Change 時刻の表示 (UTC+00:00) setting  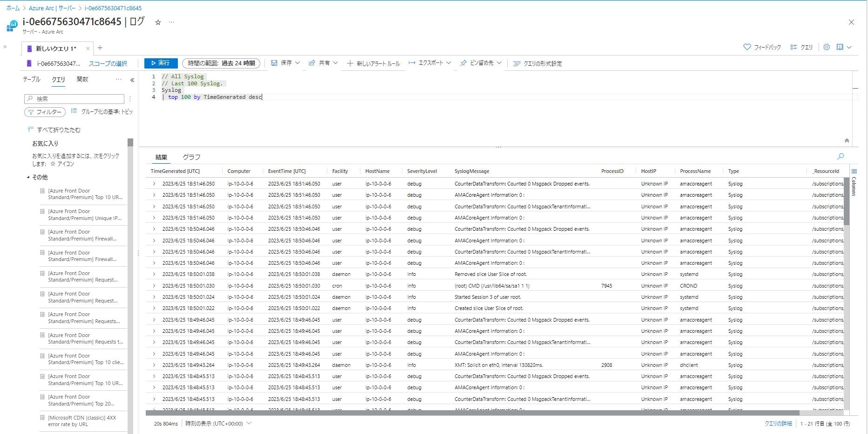[218, 424]
